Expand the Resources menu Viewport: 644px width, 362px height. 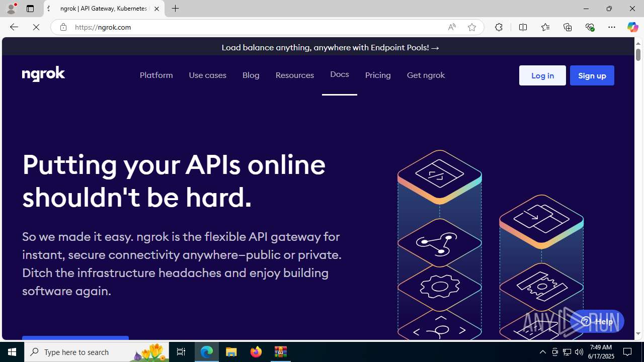295,75
